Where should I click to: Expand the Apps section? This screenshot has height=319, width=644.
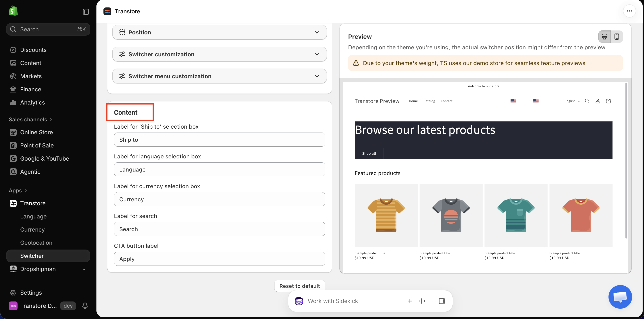point(18,190)
